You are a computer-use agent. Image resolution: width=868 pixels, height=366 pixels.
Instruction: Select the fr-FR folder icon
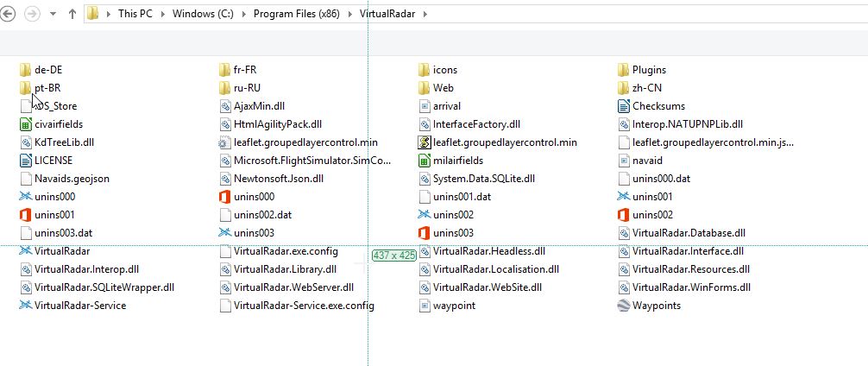tap(224, 70)
